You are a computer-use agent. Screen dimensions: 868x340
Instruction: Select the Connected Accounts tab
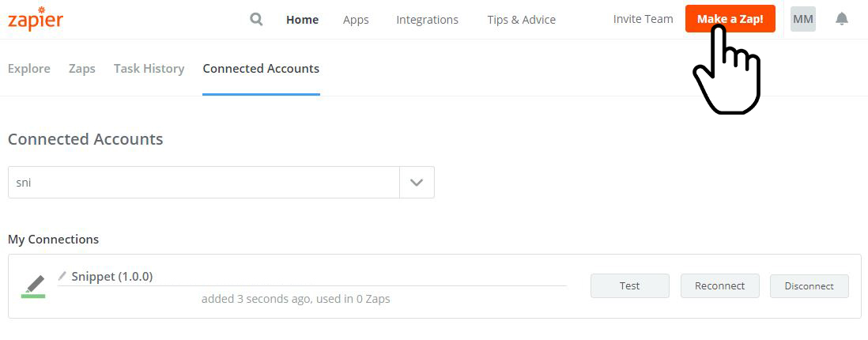tap(262, 69)
